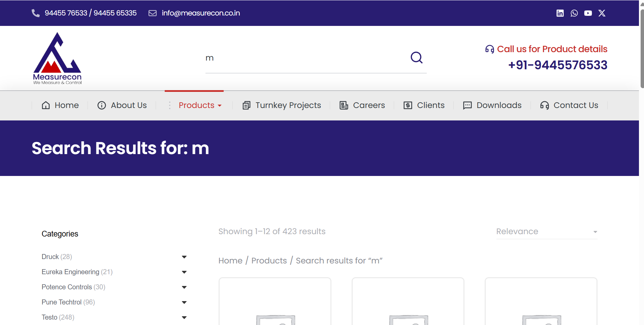Viewport: 644px width, 325px height.
Task: Expand the Potence Controls category arrow
Action: (x=184, y=287)
